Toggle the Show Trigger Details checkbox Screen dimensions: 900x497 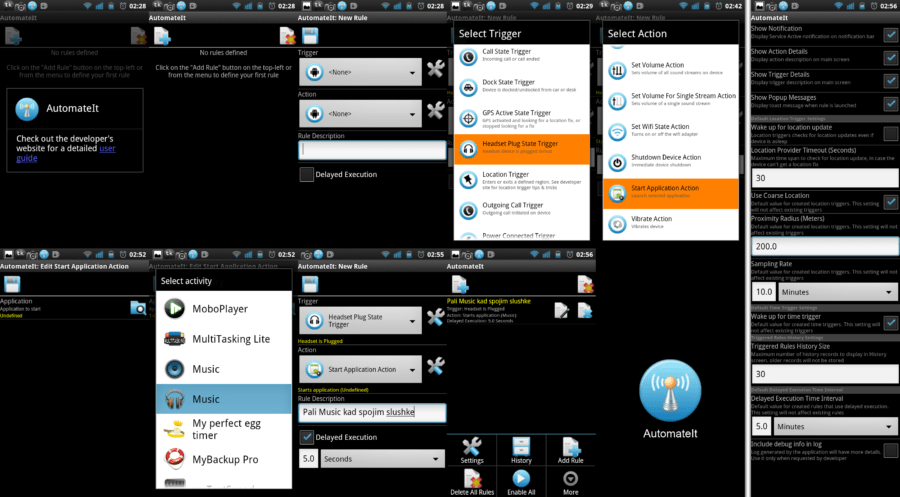pos(891,81)
